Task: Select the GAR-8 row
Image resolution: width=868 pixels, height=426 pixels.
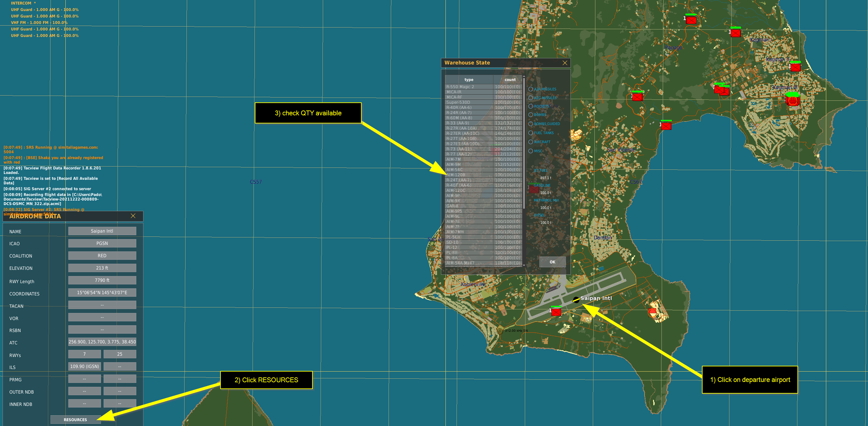Action: pyautogui.click(x=483, y=206)
